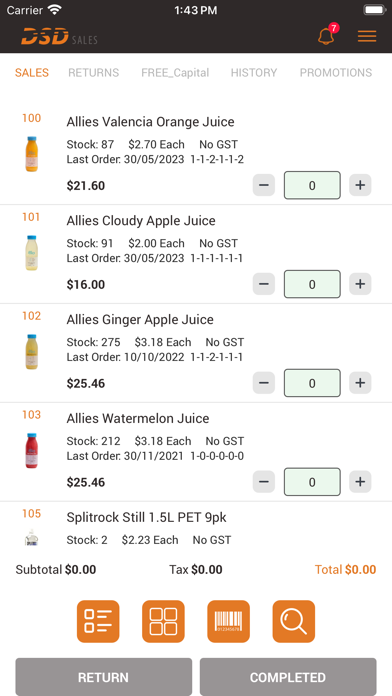Viewport: 392px width, 696px height.
Task: Open the hamburger menu icon
Action: tap(367, 36)
